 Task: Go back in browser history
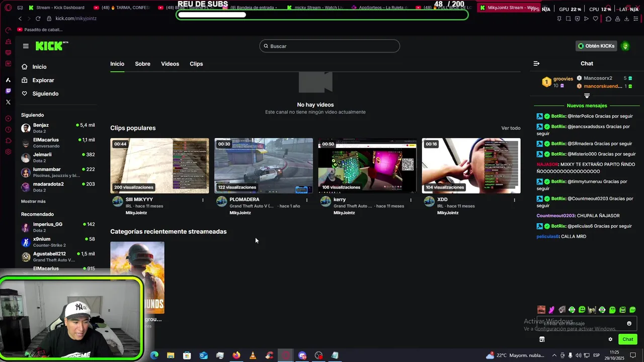(20, 19)
